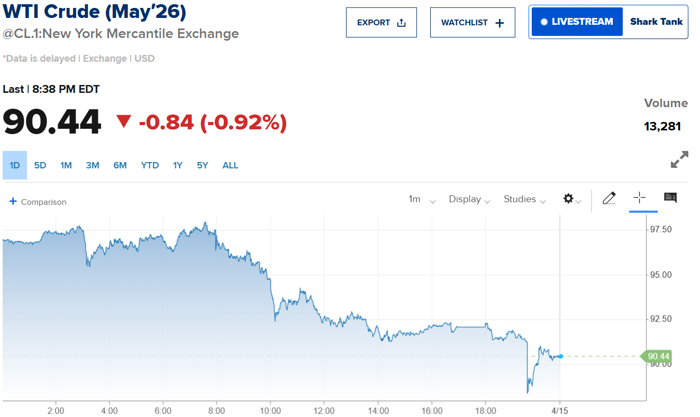Click the plus icon beside Comparison

tap(13, 201)
